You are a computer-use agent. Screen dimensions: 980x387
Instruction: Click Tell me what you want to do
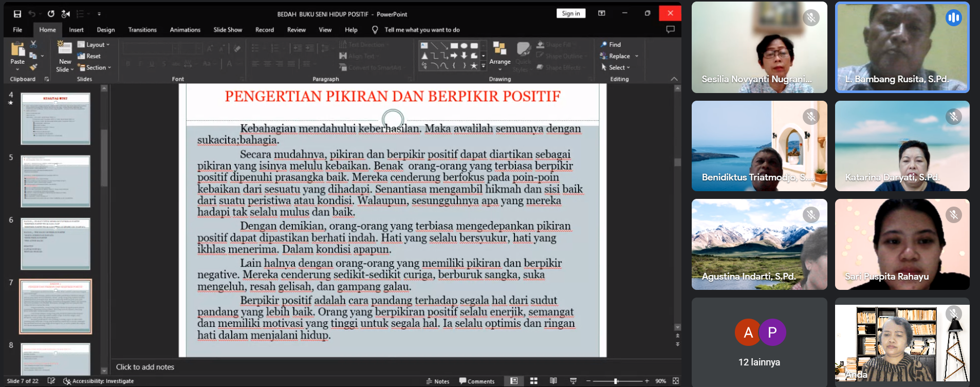click(422, 30)
